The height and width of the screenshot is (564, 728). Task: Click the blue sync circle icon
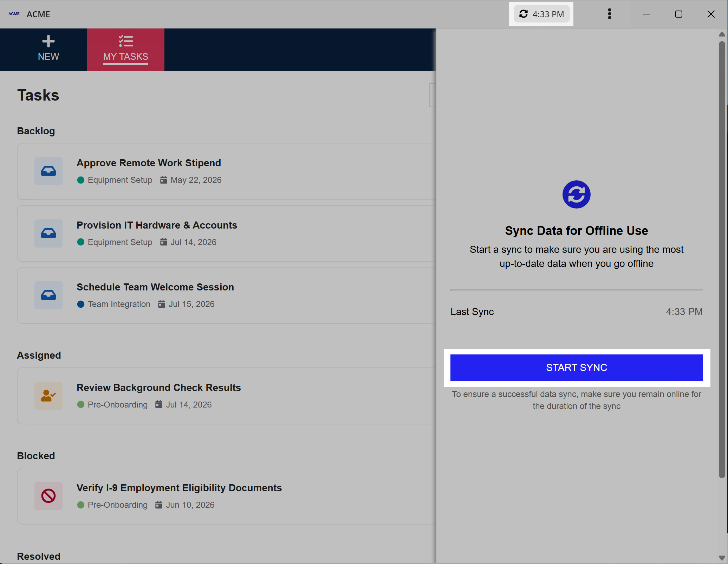click(576, 194)
